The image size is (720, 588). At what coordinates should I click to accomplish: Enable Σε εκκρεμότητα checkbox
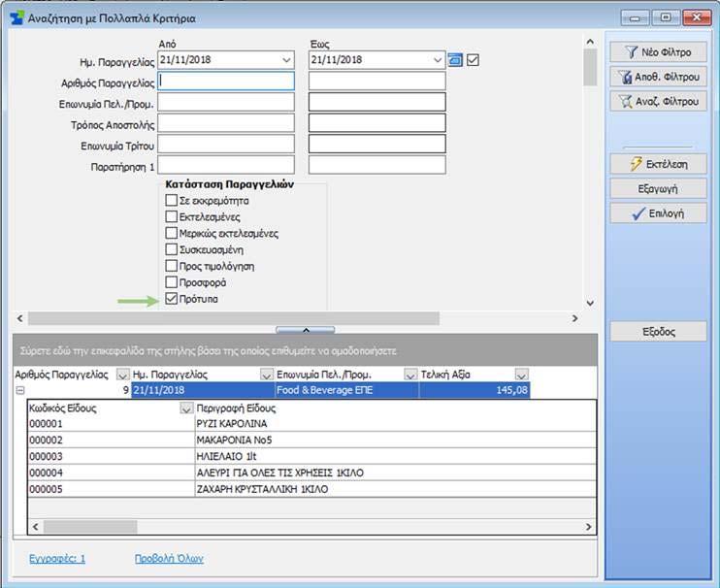coord(172,201)
